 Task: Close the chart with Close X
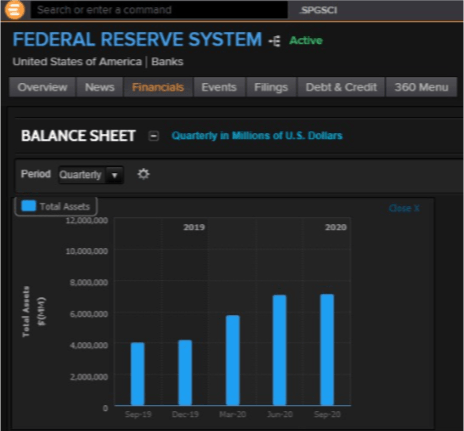coord(404,208)
